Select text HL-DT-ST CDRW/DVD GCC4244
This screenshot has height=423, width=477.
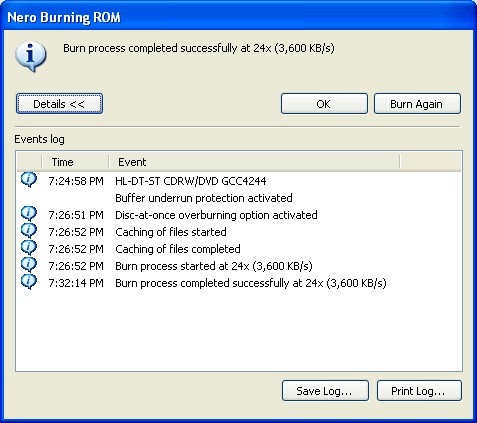coord(191,181)
